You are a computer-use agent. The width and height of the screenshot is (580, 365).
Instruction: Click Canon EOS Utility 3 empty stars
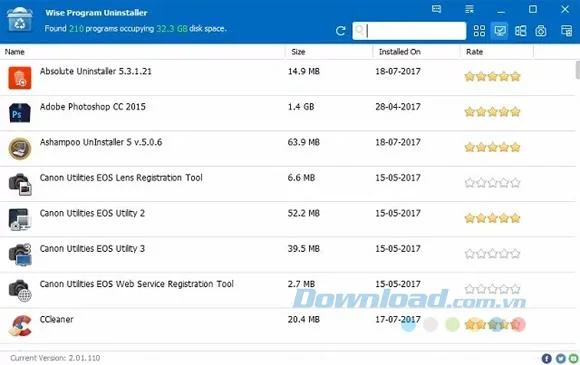coord(492,254)
